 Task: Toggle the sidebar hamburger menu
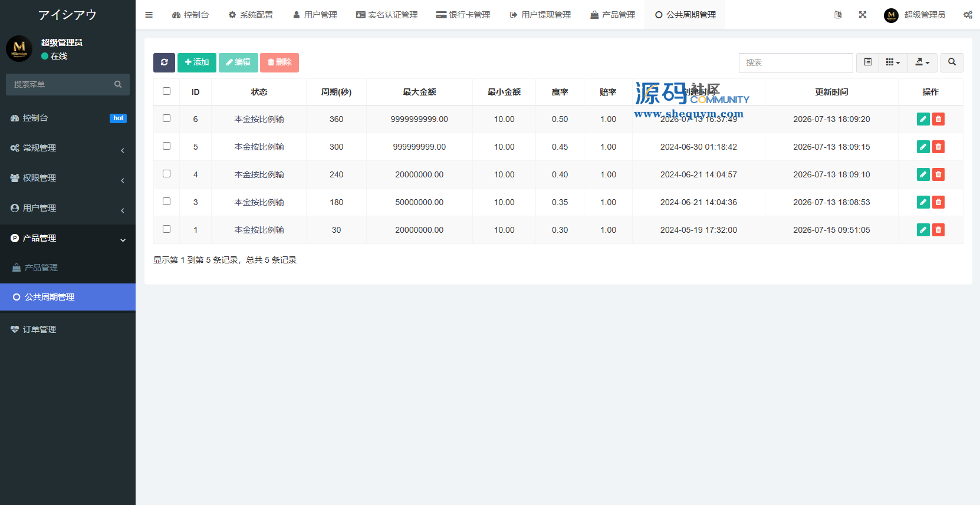149,15
